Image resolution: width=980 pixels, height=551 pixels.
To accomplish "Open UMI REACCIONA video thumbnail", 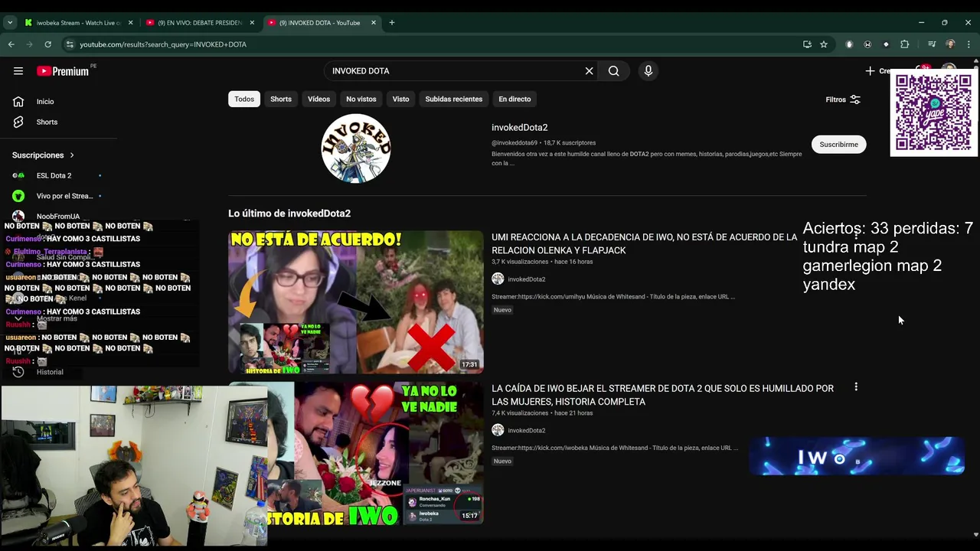I will tap(356, 302).
